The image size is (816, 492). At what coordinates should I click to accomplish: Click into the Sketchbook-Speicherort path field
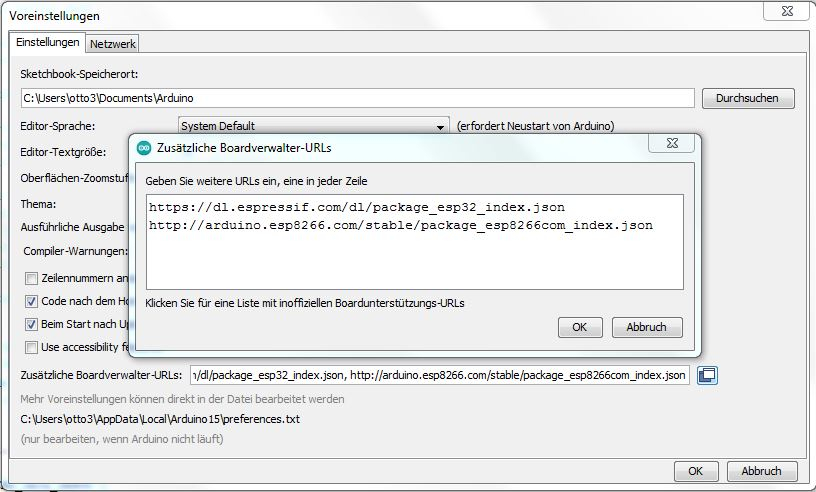click(356, 98)
